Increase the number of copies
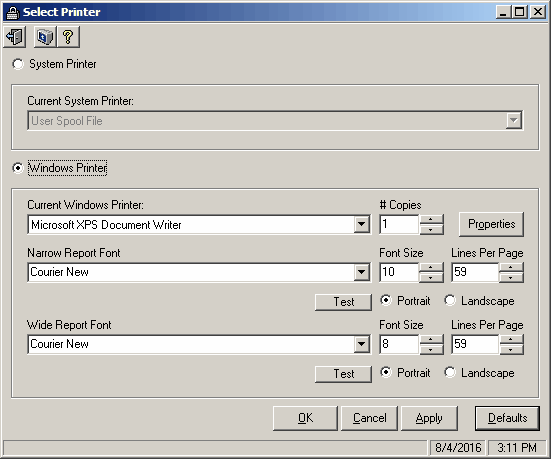The image size is (551, 459). [x=431, y=220]
